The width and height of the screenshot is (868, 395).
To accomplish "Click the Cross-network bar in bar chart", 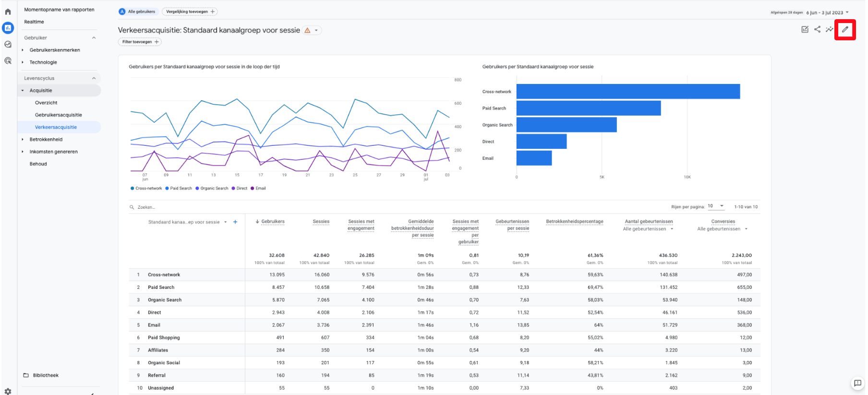I will [627, 92].
